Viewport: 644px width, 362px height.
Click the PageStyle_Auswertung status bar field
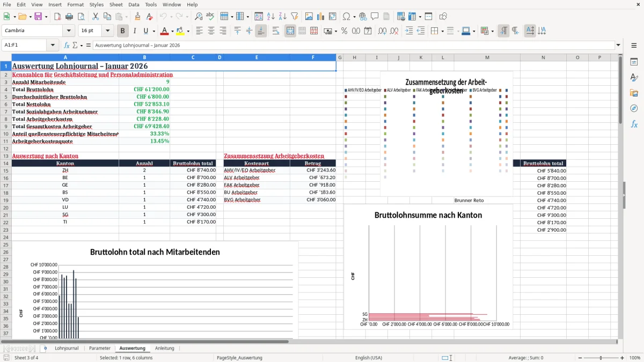239,358
